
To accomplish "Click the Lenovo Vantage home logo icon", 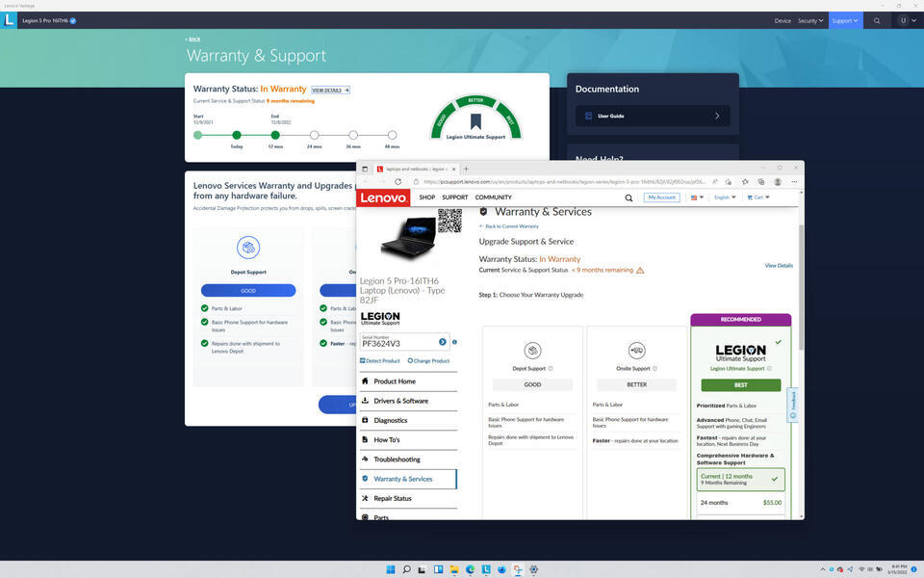I will tap(9, 20).
